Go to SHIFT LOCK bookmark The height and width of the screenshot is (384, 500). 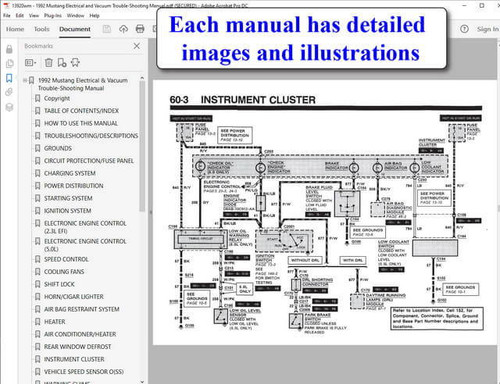point(59,284)
